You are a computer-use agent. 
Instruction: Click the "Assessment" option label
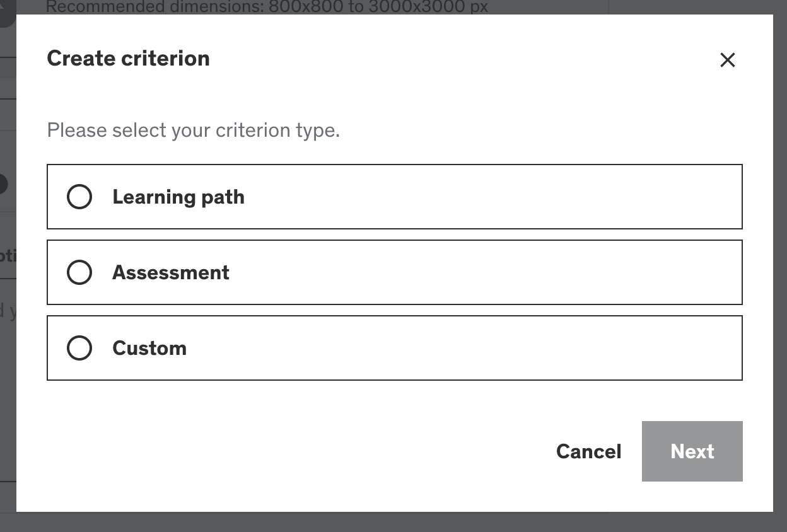[x=171, y=272]
